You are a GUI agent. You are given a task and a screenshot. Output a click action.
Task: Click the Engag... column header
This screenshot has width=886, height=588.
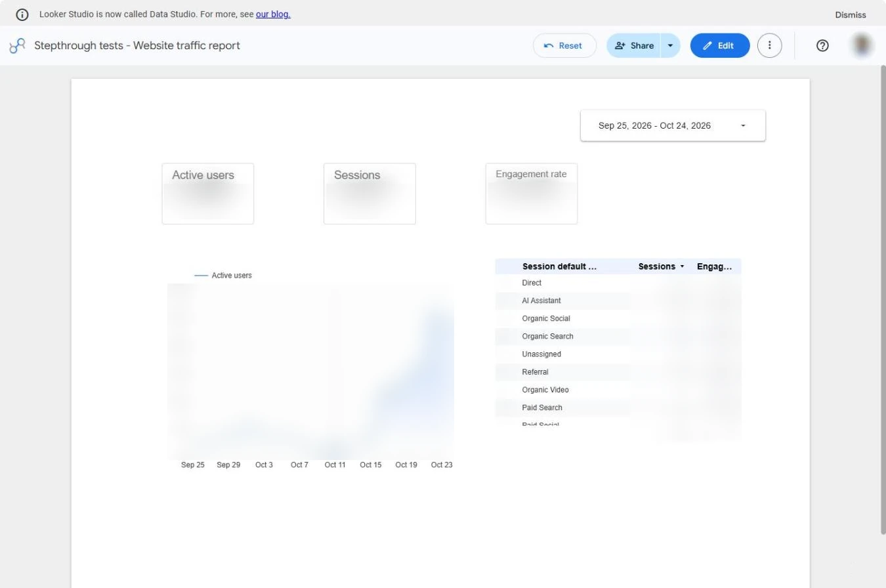[714, 266]
